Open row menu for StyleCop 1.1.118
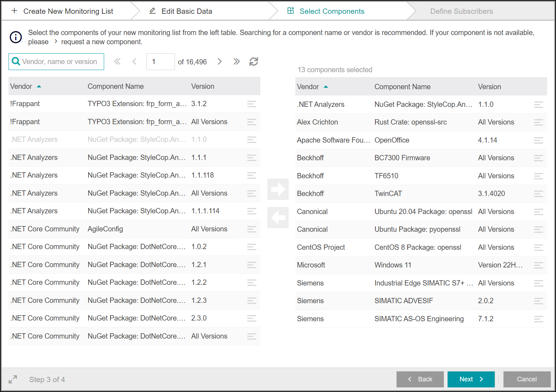556x392 pixels. [x=252, y=175]
